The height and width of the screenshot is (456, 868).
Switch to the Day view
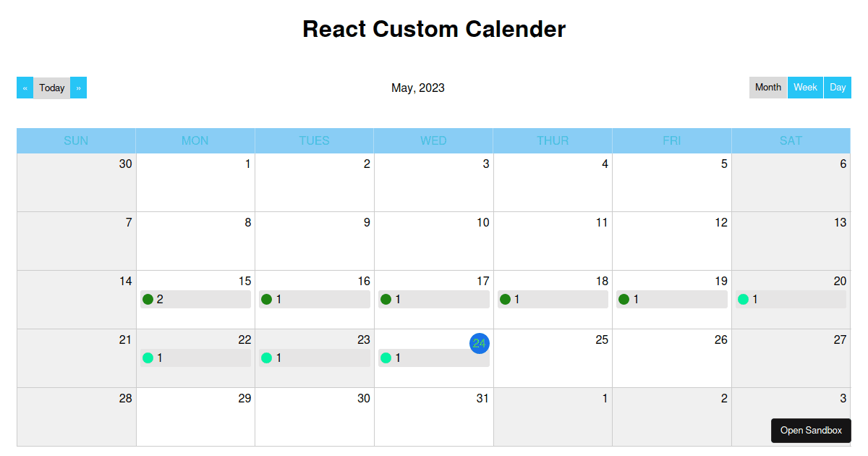838,87
